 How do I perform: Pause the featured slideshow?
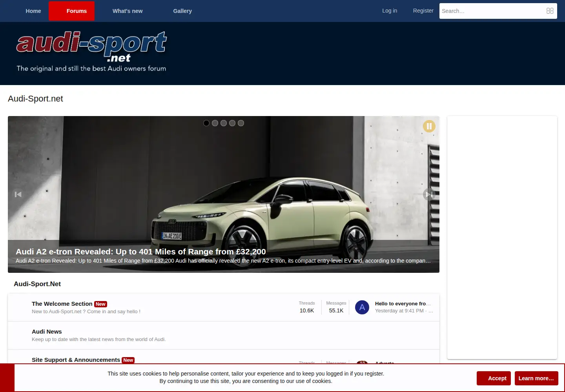429,126
